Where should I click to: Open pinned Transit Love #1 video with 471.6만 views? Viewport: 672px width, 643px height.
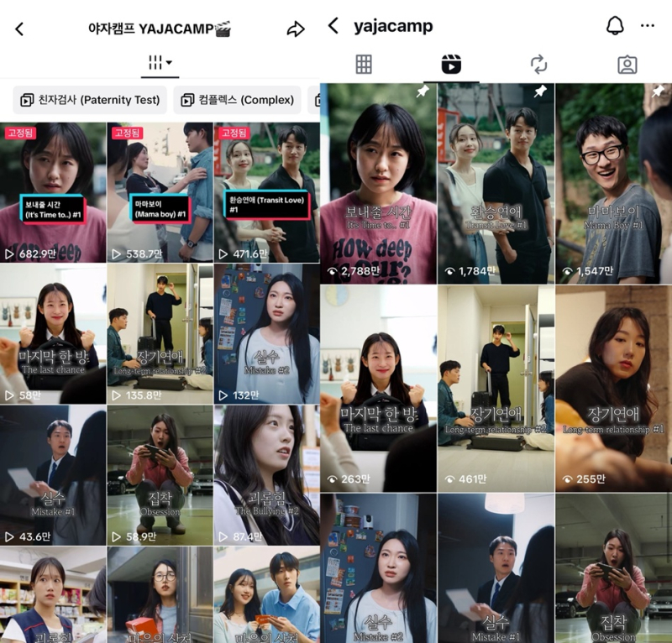click(x=267, y=192)
